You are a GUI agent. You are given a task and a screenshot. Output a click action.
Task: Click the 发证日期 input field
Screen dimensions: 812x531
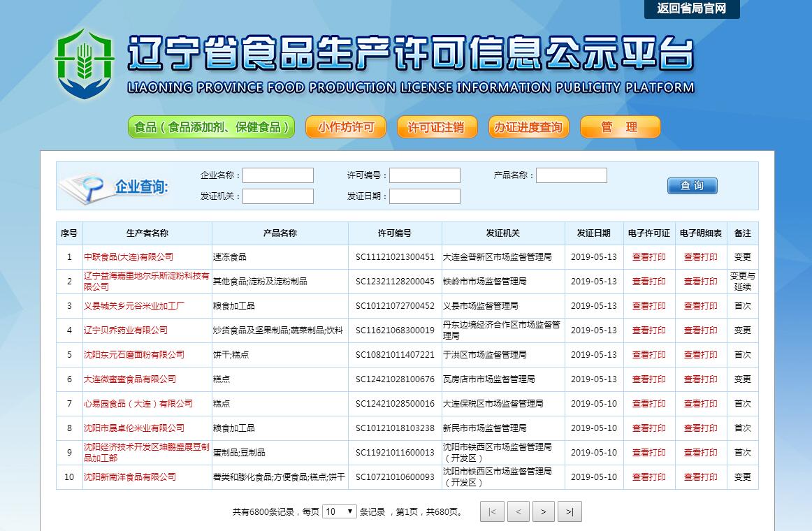point(424,196)
